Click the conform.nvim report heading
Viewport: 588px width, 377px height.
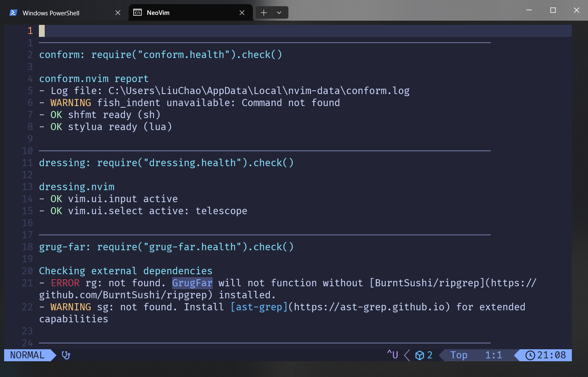(x=94, y=79)
